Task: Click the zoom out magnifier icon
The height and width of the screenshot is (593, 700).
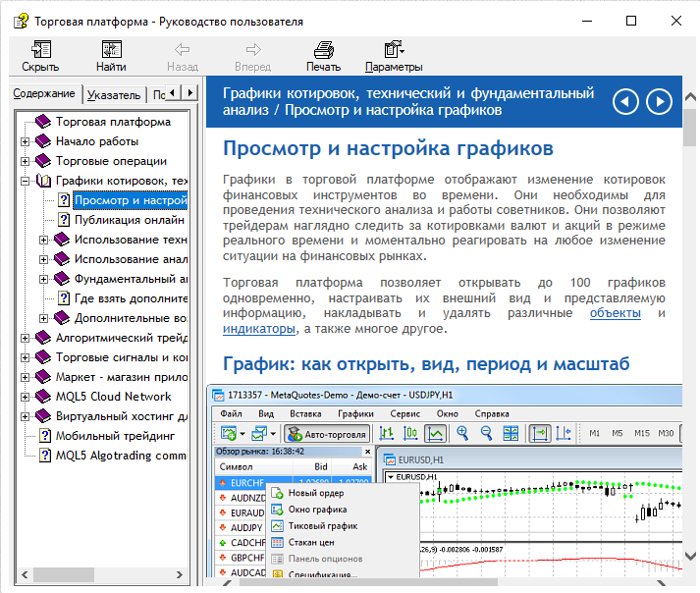Action: 487,434
